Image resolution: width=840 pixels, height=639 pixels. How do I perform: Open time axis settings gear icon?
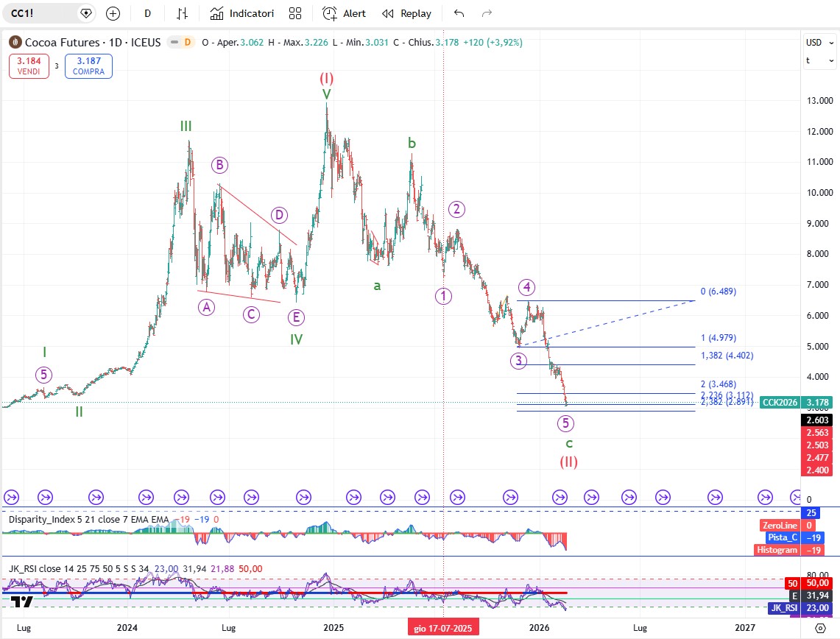pos(820,628)
